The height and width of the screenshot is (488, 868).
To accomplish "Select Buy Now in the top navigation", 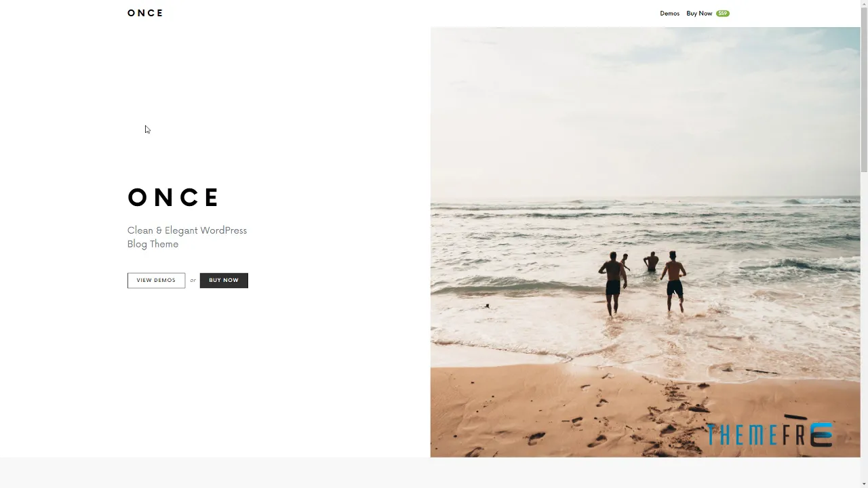I will tap(699, 14).
